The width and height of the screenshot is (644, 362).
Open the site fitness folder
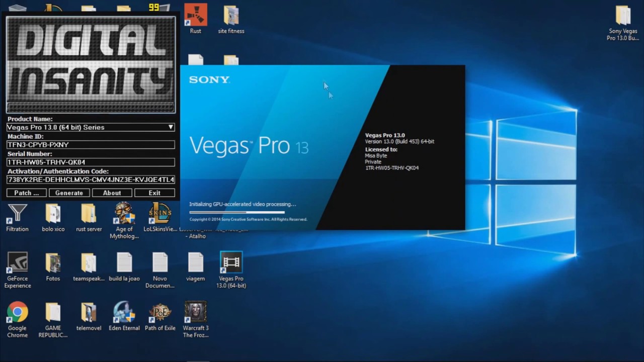(x=231, y=19)
